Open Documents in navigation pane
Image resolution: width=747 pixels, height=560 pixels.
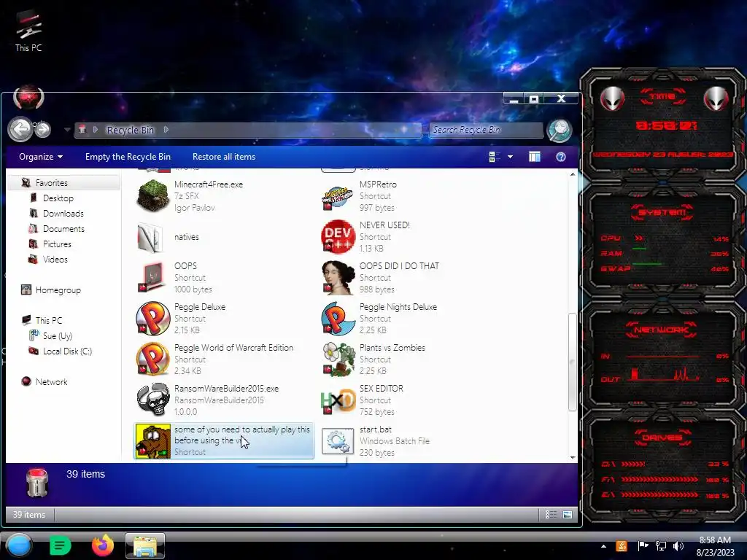[63, 228]
